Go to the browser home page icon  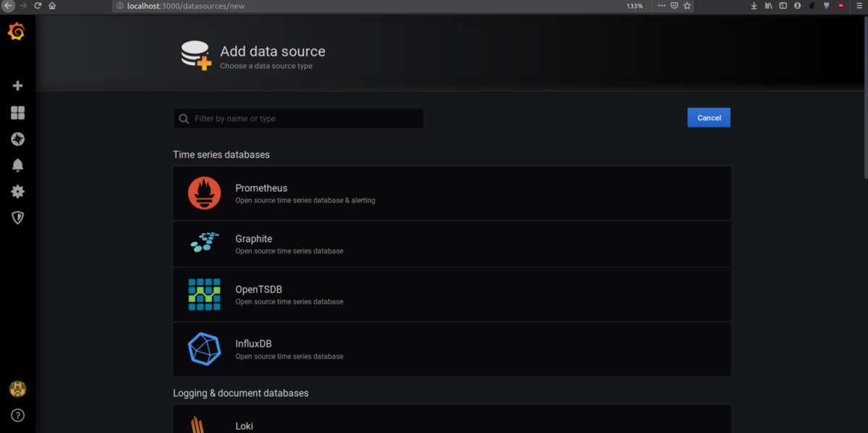52,5
